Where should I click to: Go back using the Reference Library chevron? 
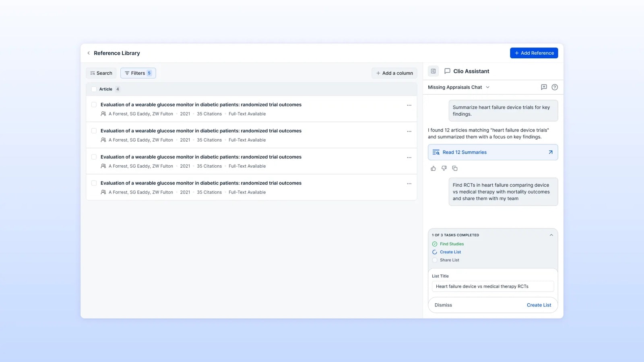coord(89,53)
